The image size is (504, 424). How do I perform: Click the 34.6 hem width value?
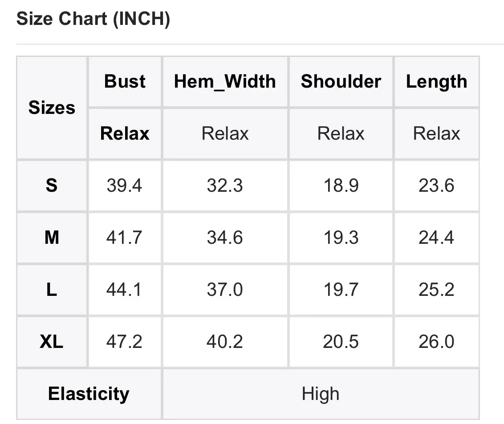point(225,238)
